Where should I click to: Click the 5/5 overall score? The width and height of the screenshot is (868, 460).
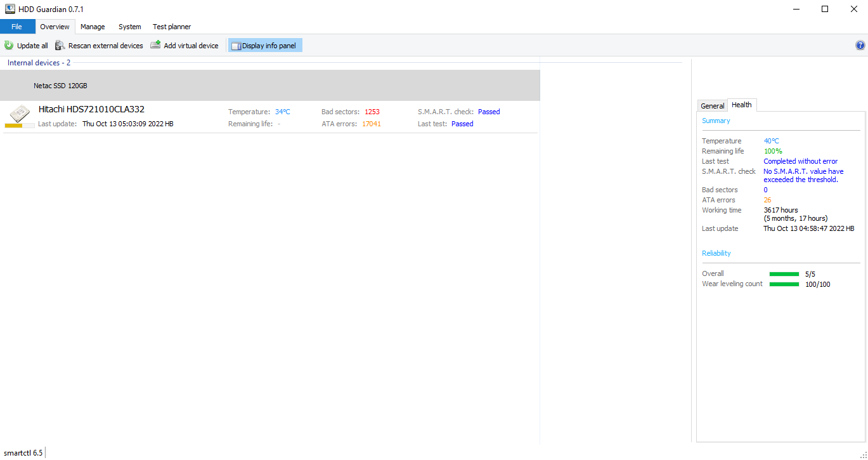click(810, 274)
